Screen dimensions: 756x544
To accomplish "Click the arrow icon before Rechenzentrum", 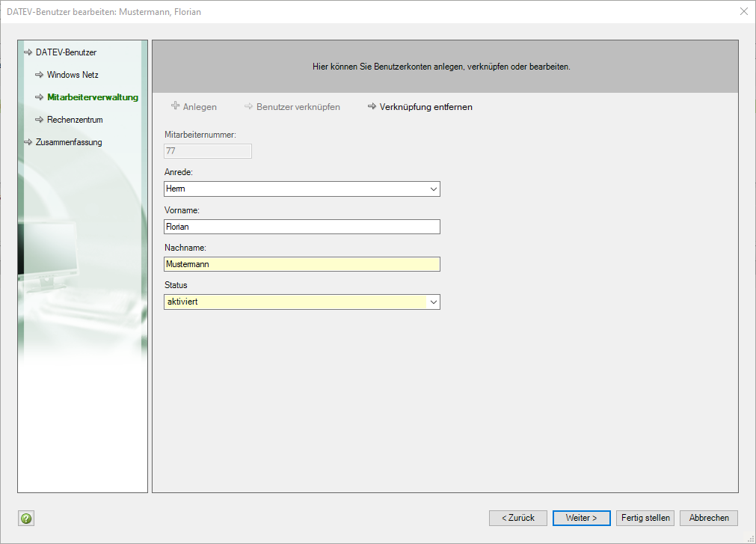I will coord(39,120).
